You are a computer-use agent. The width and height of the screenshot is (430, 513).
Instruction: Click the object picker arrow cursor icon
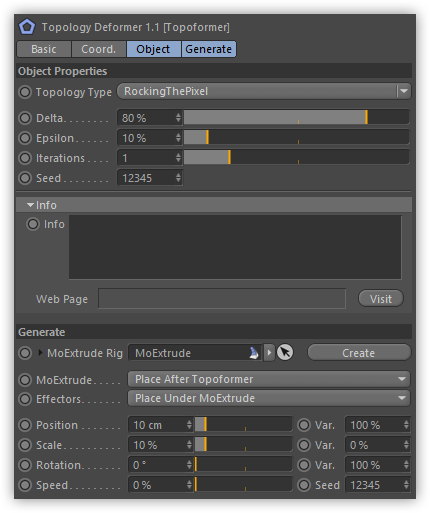coord(285,352)
